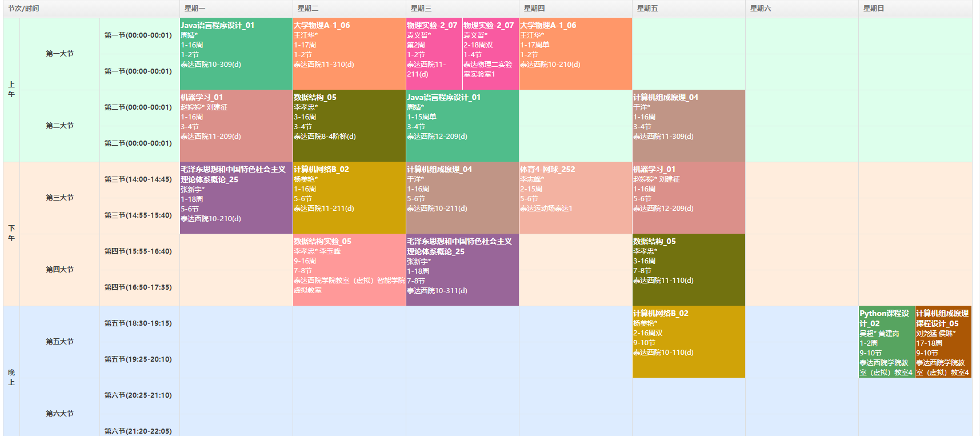Click the 下午 row label

11,234
